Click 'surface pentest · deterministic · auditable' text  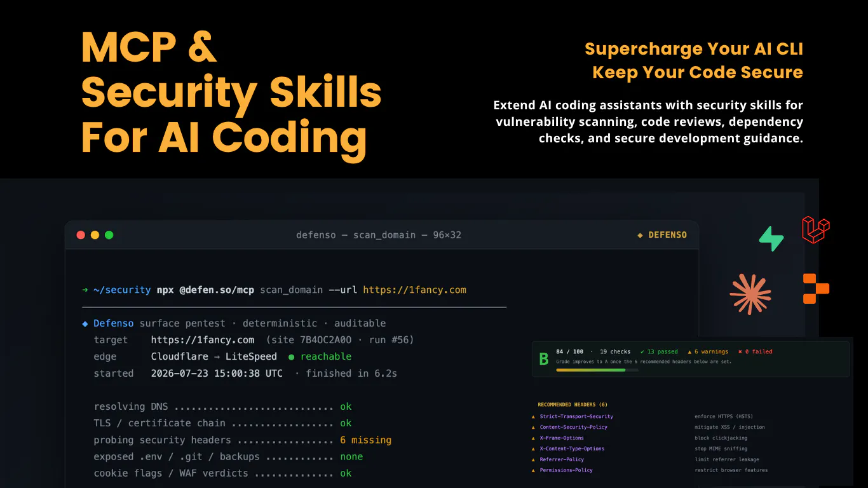[x=262, y=323]
